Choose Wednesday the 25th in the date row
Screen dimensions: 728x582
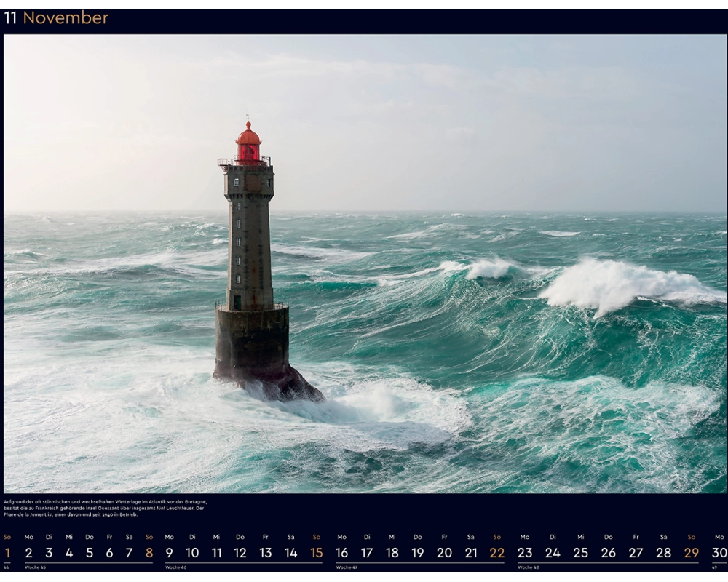click(580, 553)
